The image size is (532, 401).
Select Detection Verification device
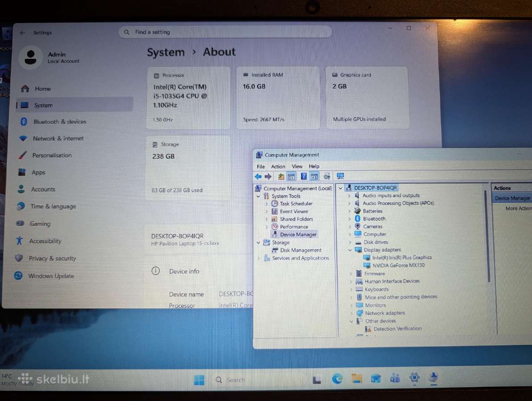click(x=397, y=329)
